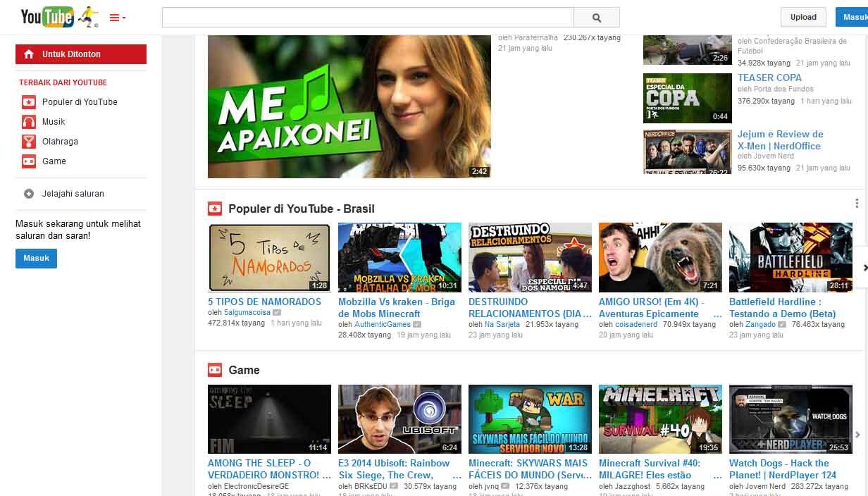This screenshot has width=868, height=496.
Task: Click the blue Masuk button in the header
Action: 852,17
